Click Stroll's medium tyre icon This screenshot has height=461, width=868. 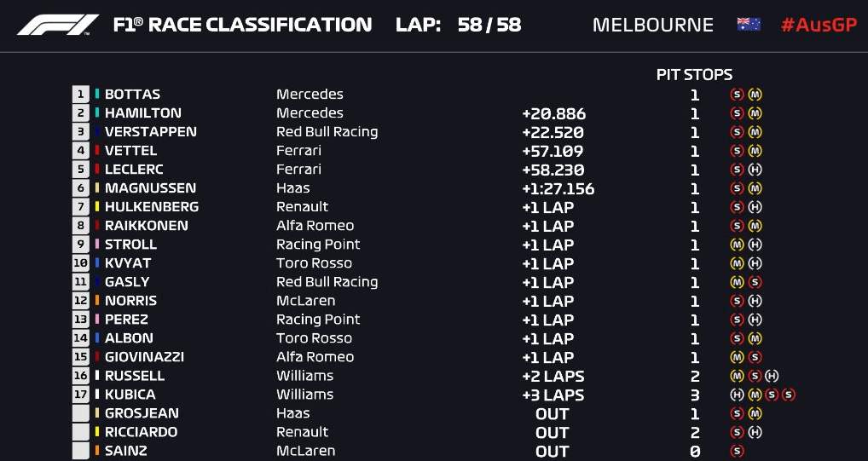[x=737, y=245]
